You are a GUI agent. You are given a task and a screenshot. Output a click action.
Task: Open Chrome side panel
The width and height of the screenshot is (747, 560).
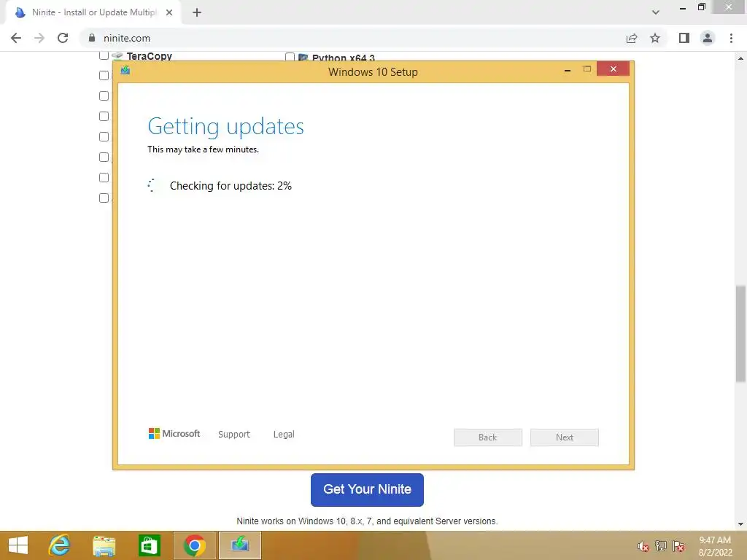(x=684, y=38)
